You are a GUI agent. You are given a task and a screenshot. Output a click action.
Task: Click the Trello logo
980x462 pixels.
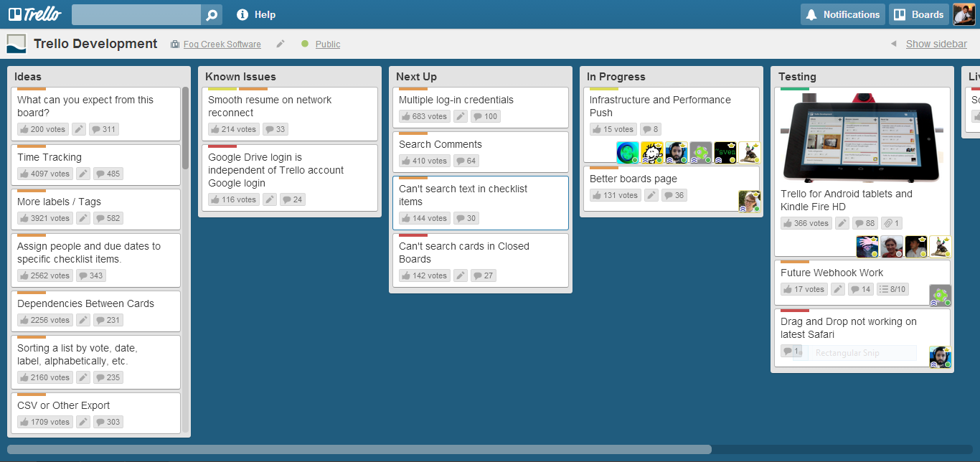35,14
